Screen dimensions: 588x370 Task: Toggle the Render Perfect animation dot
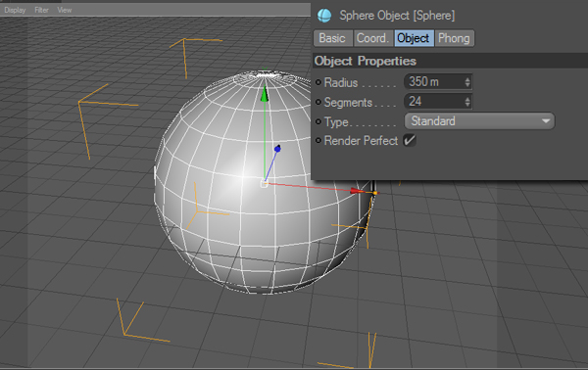pyautogui.click(x=318, y=140)
